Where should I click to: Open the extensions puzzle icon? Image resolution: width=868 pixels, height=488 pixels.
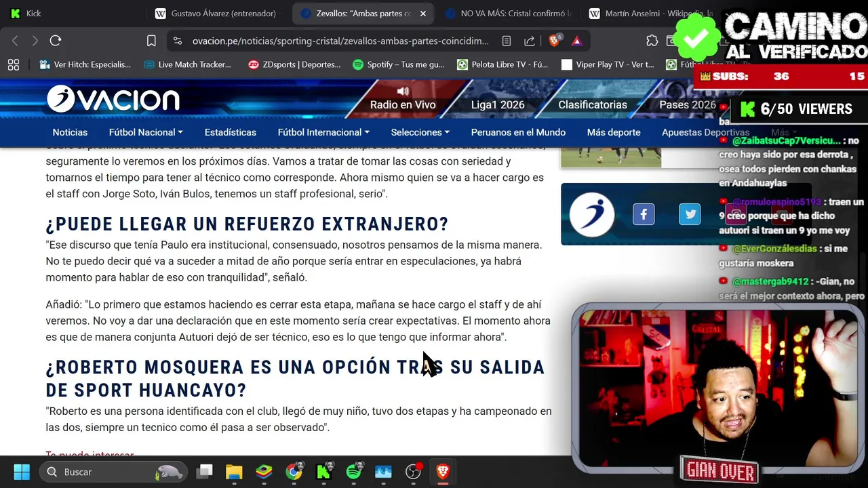pos(652,41)
